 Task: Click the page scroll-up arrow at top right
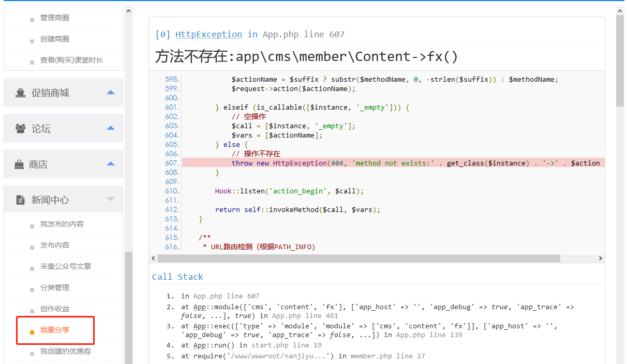[620, 10]
